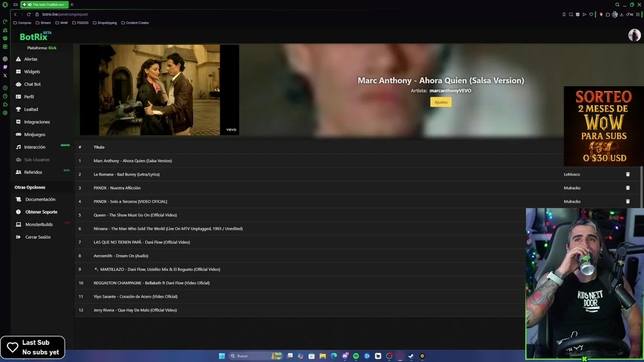
Task: Click the heart bookmark icon in address bar
Action: click(x=591, y=15)
